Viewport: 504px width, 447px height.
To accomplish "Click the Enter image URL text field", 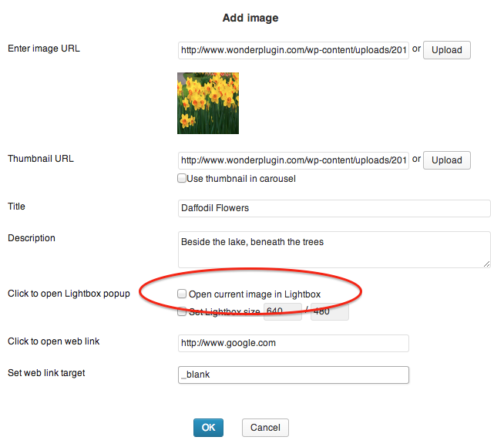I will 294,50.
